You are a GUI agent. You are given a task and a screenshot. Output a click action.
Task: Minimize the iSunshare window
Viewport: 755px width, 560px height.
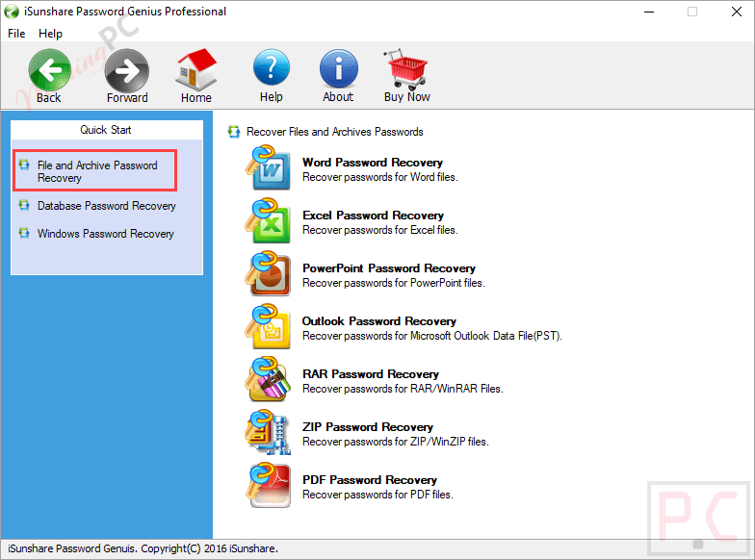(649, 12)
